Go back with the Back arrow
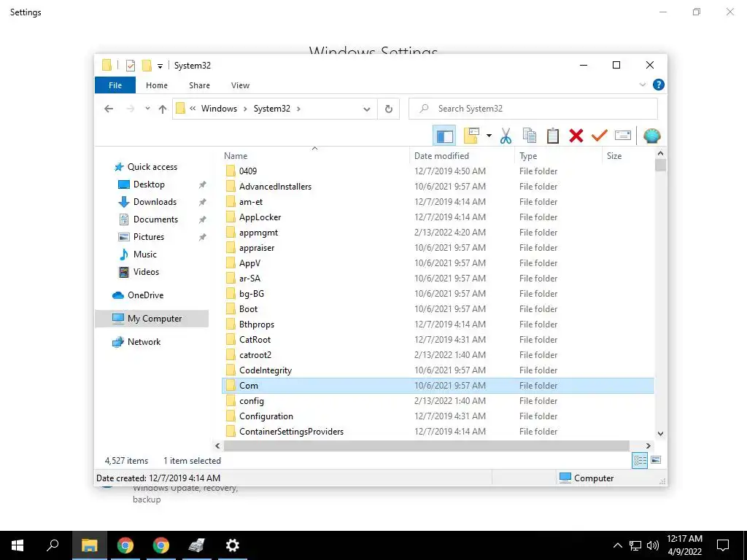This screenshot has width=747, height=560. pyautogui.click(x=109, y=109)
